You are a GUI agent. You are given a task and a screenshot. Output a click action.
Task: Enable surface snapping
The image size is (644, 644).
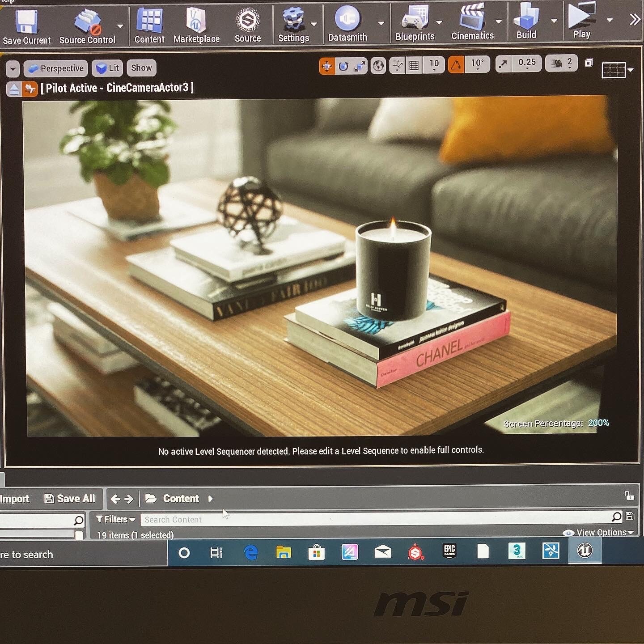pos(397,65)
